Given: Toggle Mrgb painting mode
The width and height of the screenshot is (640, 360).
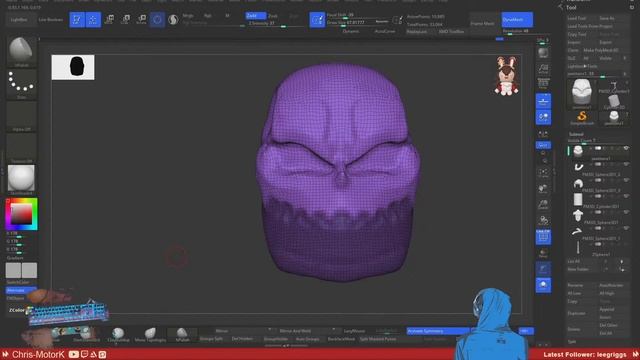Looking at the screenshot, I should pyautogui.click(x=188, y=16).
